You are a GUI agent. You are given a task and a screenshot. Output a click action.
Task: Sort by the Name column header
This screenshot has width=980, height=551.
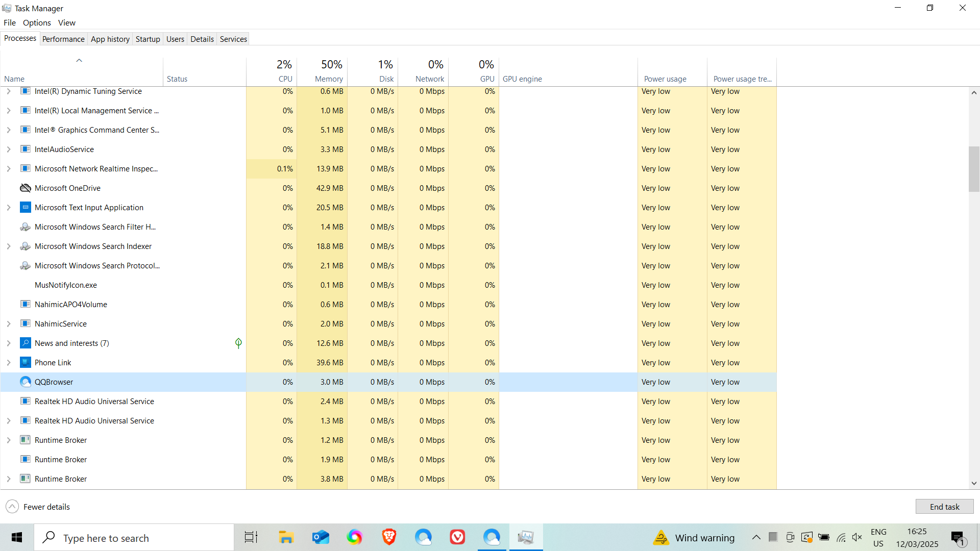coord(82,71)
